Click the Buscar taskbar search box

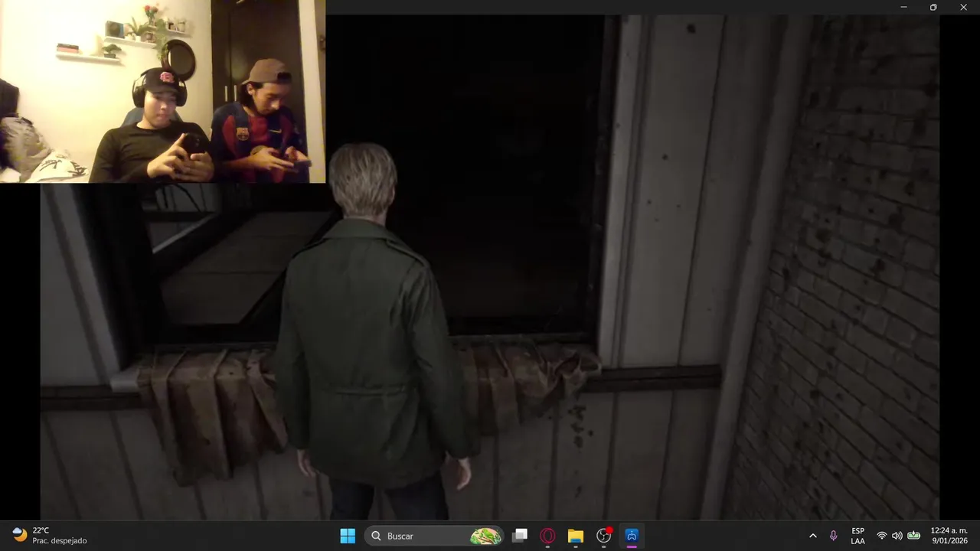pos(434,536)
